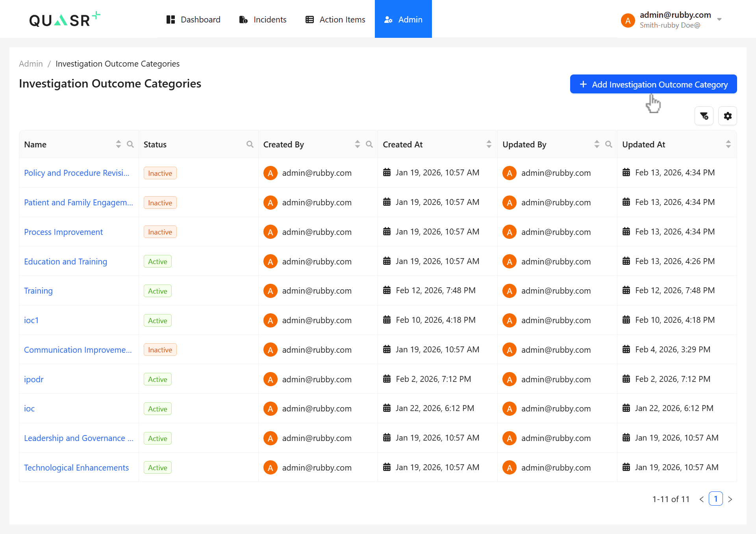Click search icon in Name column header

[x=130, y=144]
